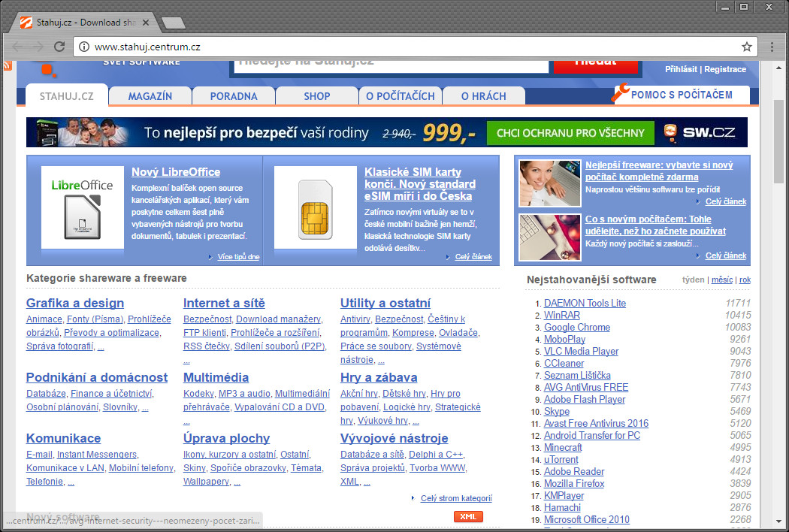Reload the page with the refresh icon

[59, 47]
